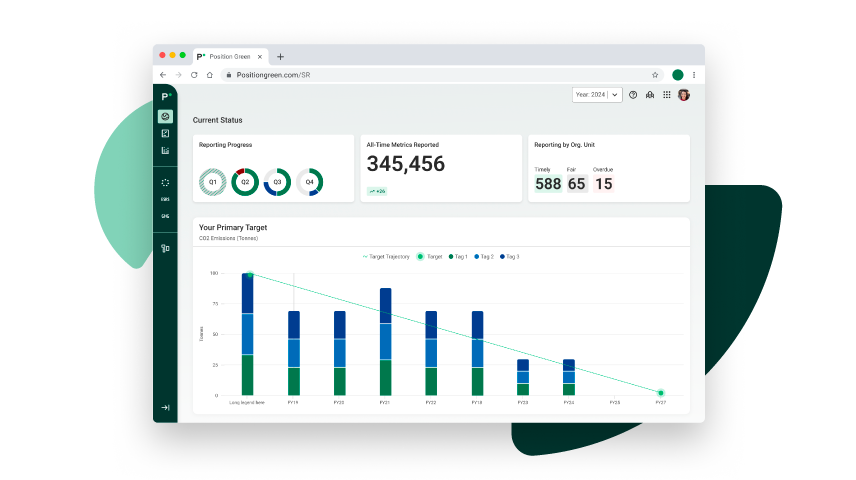Select the Position Green browser tab
Screen dimensions: 856x480
(x=228, y=56)
